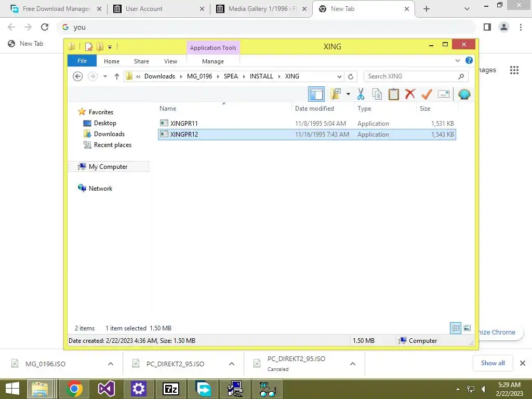This screenshot has height=399, width=532.
Task: Navigate to SPEA in breadcrumb
Action: click(231, 76)
